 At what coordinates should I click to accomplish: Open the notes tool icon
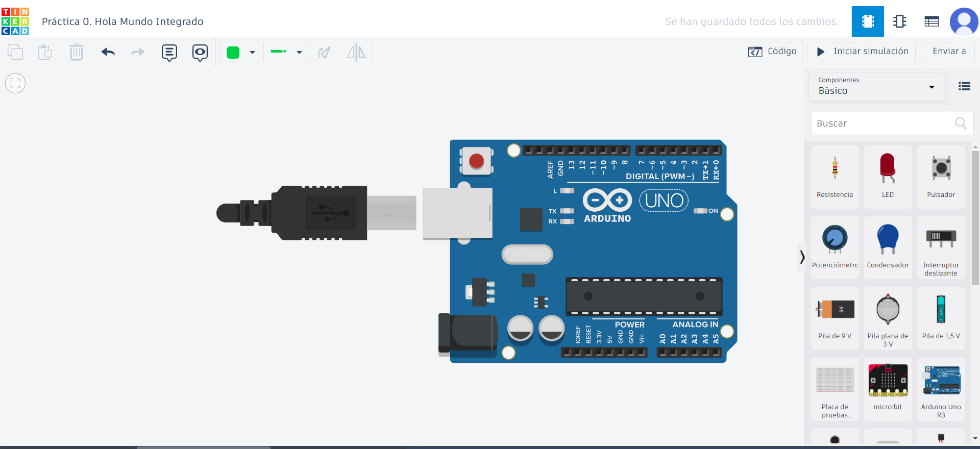pos(169,52)
